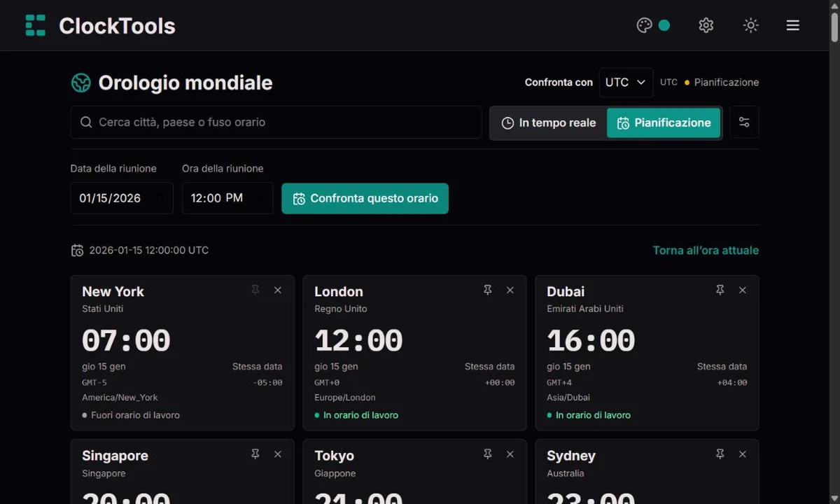Open the display options sliders icon
The height and width of the screenshot is (504, 840).
pyautogui.click(x=744, y=122)
